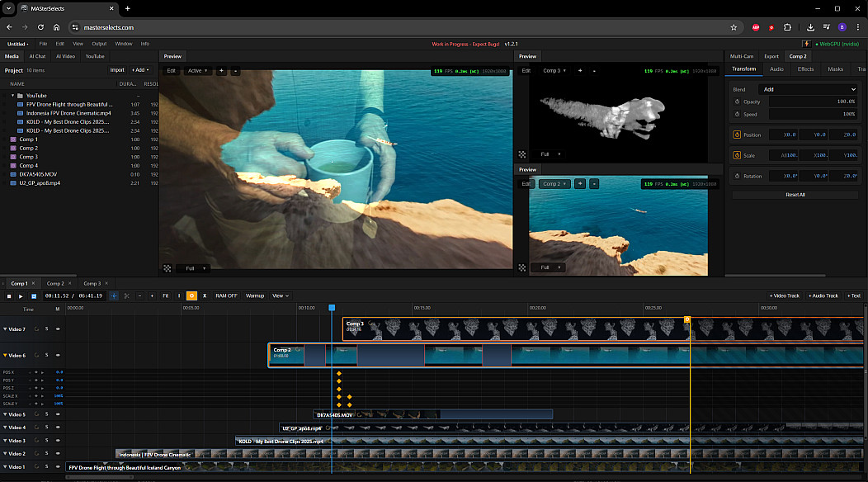Open the Output menu
Viewport: 868px width, 482px height.
[x=99, y=44]
